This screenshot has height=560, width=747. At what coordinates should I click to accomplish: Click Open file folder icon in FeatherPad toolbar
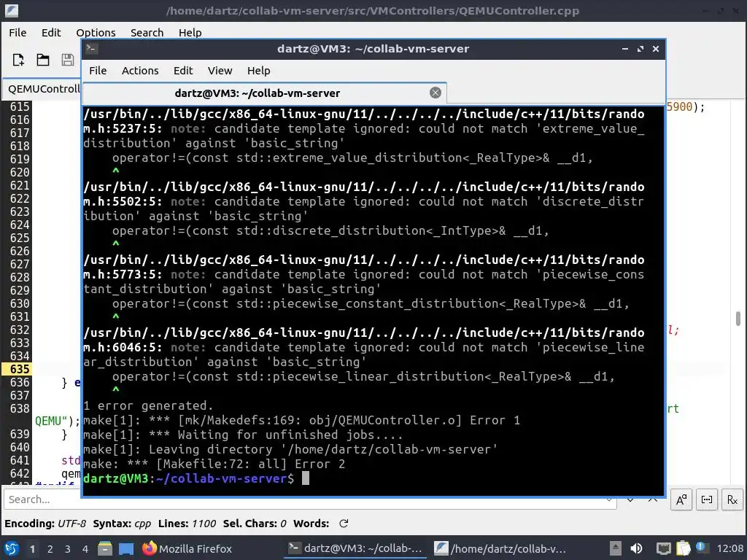coord(43,60)
